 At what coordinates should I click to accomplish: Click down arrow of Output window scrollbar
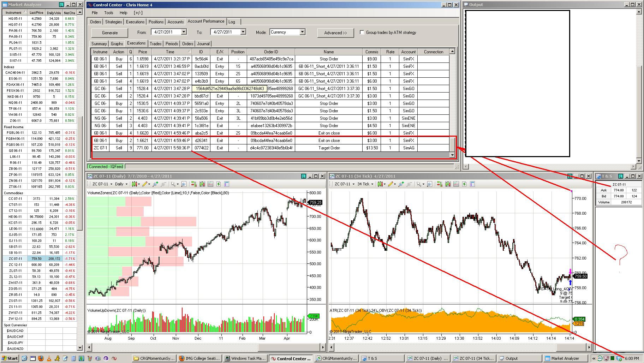point(639,161)
